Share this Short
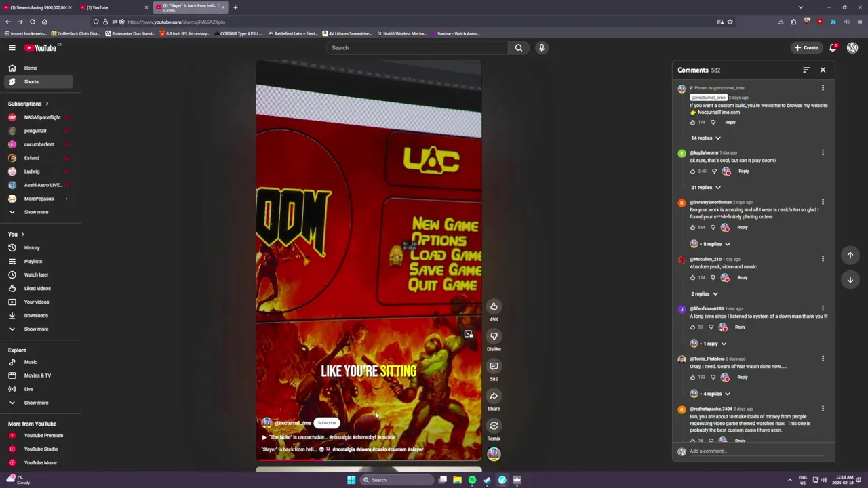Image resolution: width=868 pixels, height=488 pixels. (x=494, y=396)
